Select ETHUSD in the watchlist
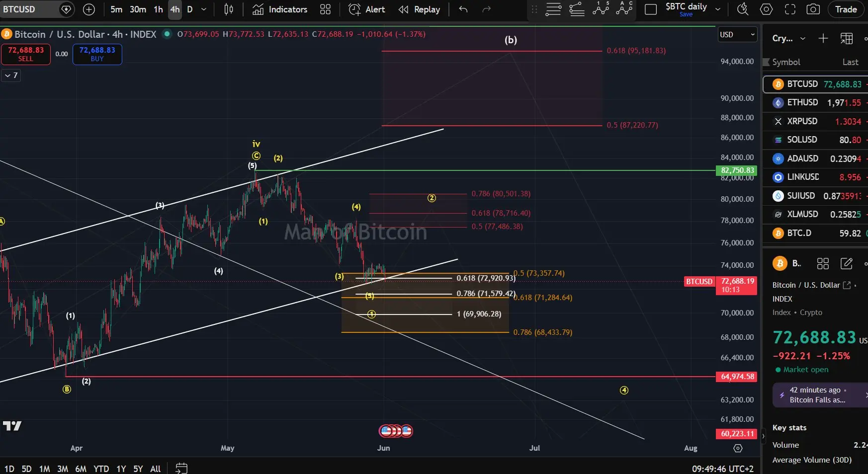This screenshot has width=868, height=474. coord(815,102)
